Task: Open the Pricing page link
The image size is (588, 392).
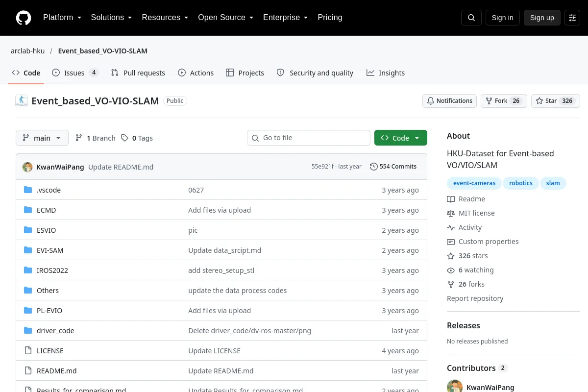Action: [330, 18]
